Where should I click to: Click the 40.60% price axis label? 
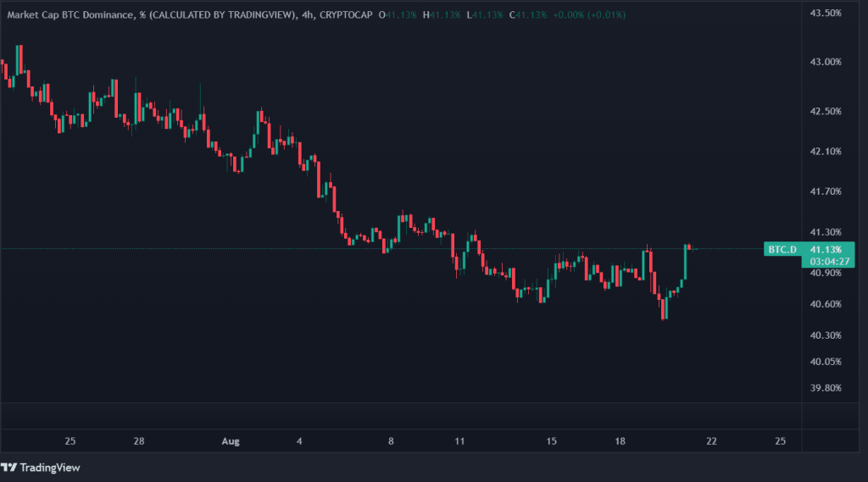826,304
